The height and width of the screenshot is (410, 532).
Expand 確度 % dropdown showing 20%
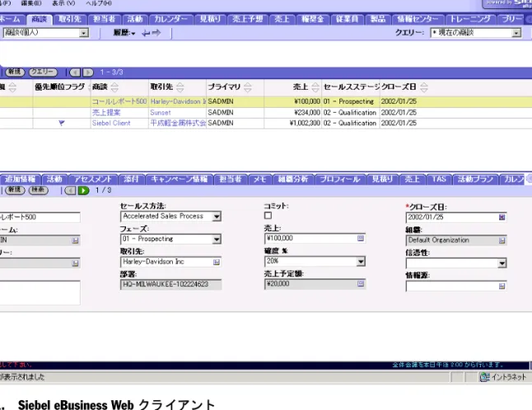pyautogui.click(x=361, y=262)
